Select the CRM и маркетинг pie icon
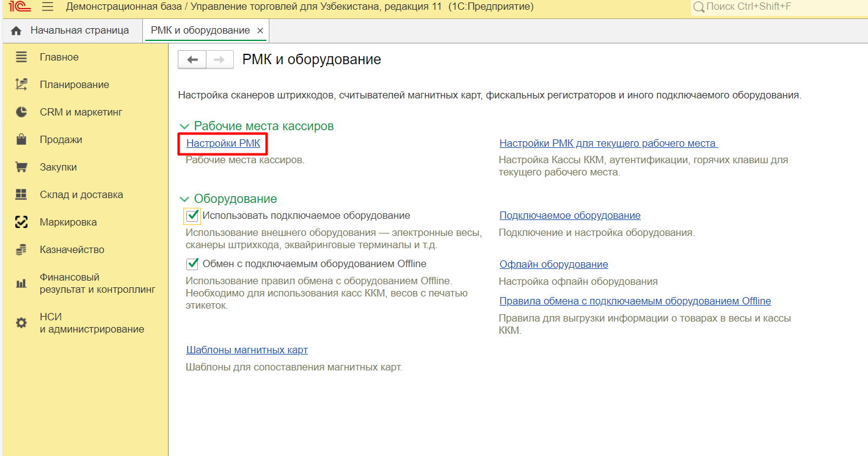868x456 pixels. [x=21, y=112]
